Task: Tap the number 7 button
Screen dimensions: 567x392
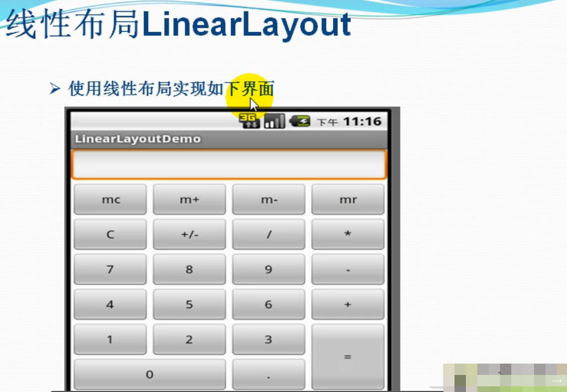Action: (x=110, y=269)
